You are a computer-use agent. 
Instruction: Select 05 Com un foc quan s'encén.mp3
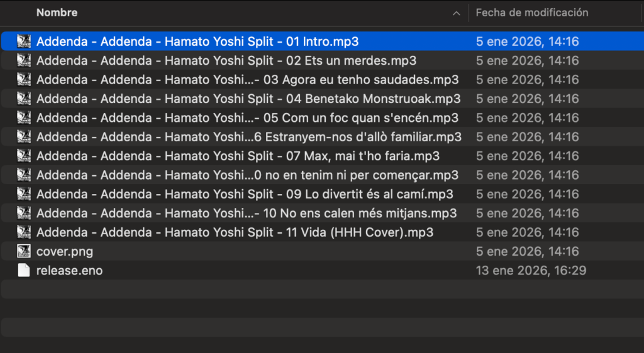click(247, 118)
